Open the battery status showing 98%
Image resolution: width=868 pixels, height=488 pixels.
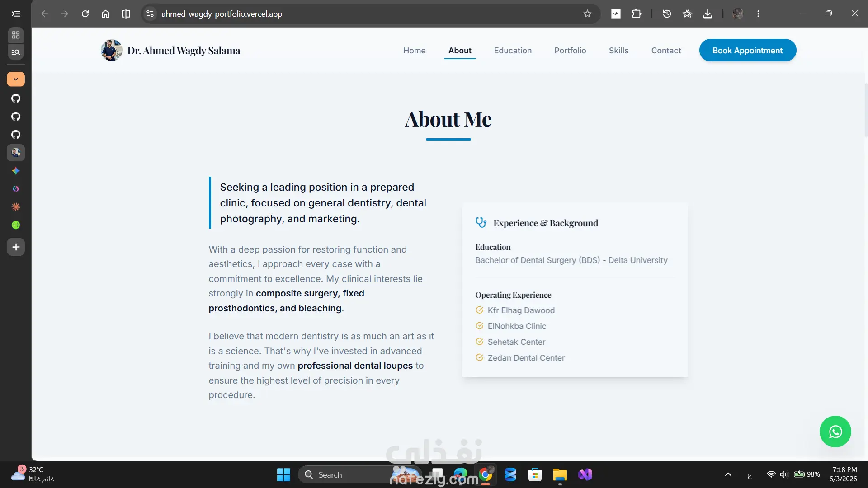click(807, 474)
